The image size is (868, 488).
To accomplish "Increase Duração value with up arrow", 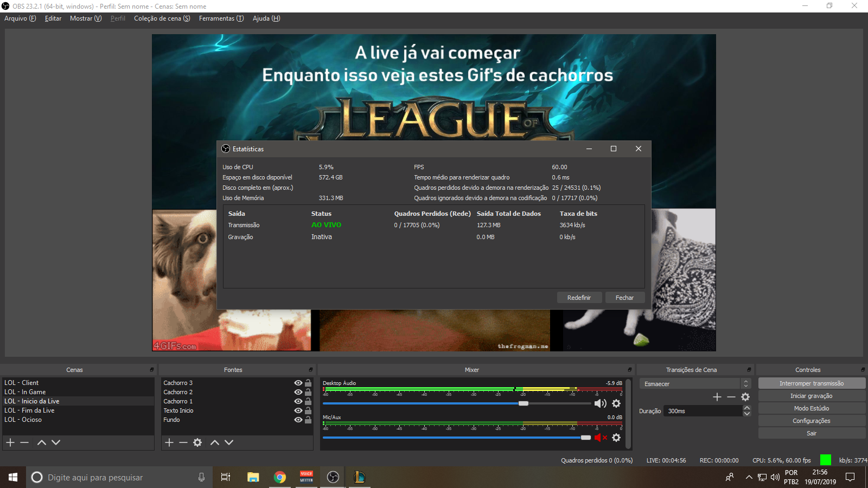I will [x=747, y=408].
